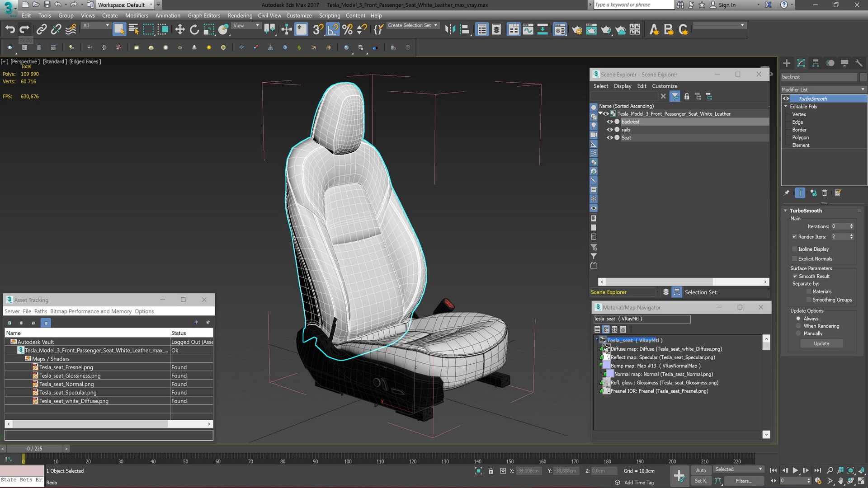Open the Modifier List dropdown
The height and width of the screenshot is (488, 868).
point(824,89)
